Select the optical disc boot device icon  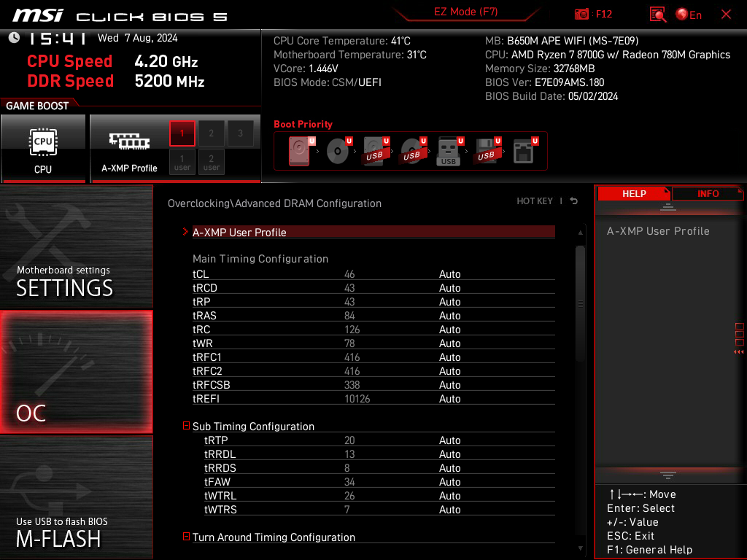[339, 151]
